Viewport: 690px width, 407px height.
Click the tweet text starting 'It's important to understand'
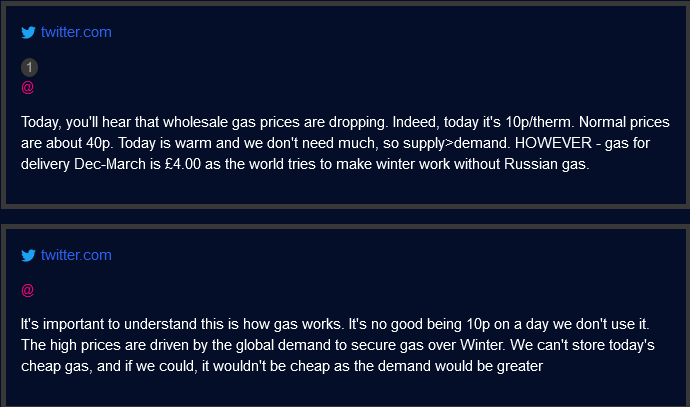(x=338, y=345)
